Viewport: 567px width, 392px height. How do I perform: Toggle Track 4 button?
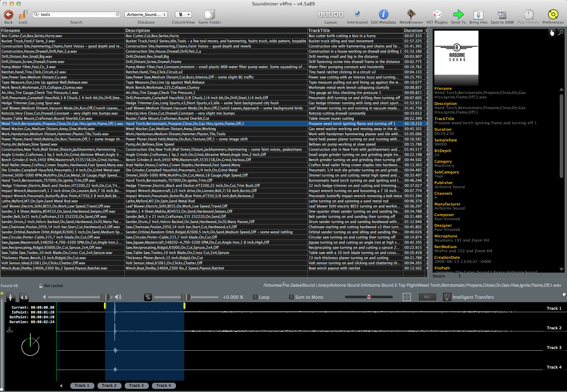pos(164,385)
